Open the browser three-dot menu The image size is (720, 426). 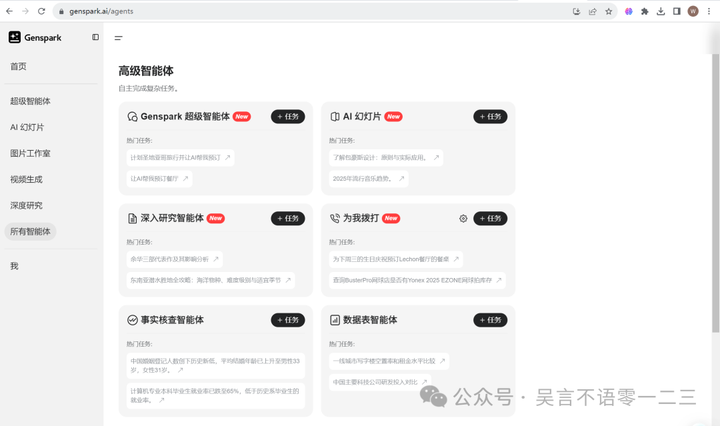tap(709, 11)
